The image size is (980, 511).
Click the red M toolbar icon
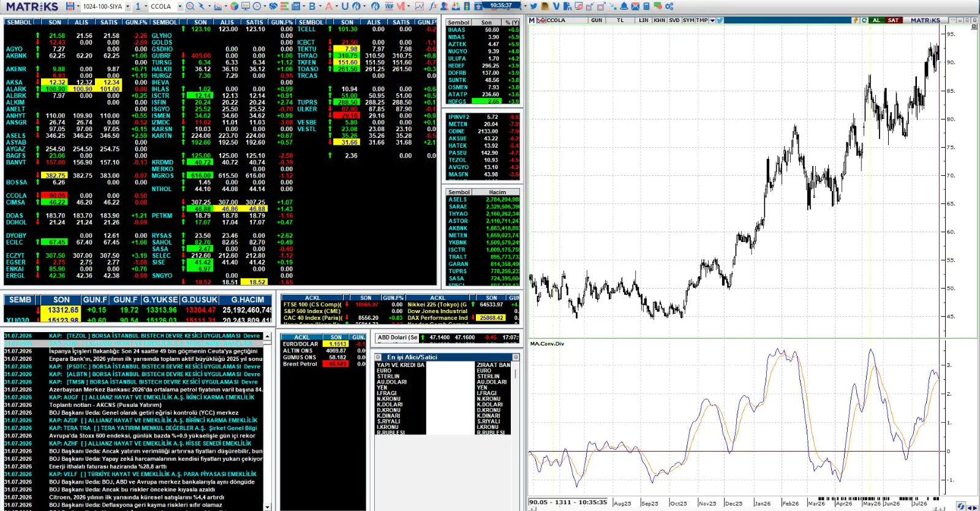[x=401, y=6]
